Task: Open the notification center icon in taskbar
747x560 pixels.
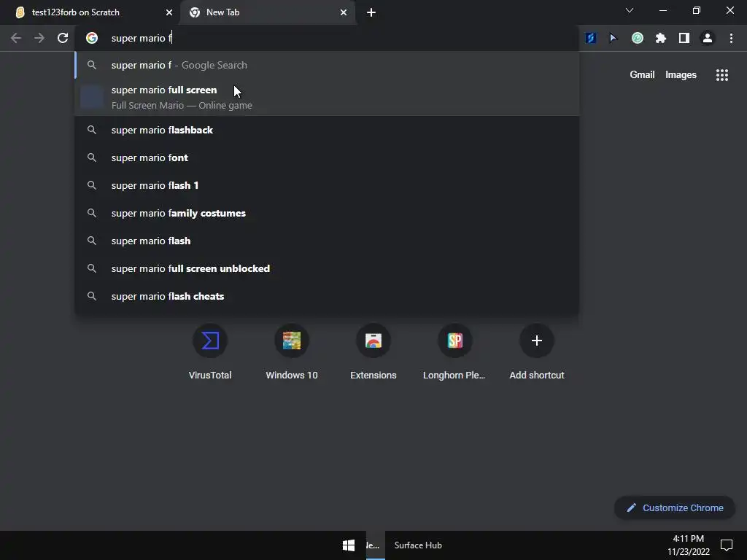Action: click(x=727, y=545)
